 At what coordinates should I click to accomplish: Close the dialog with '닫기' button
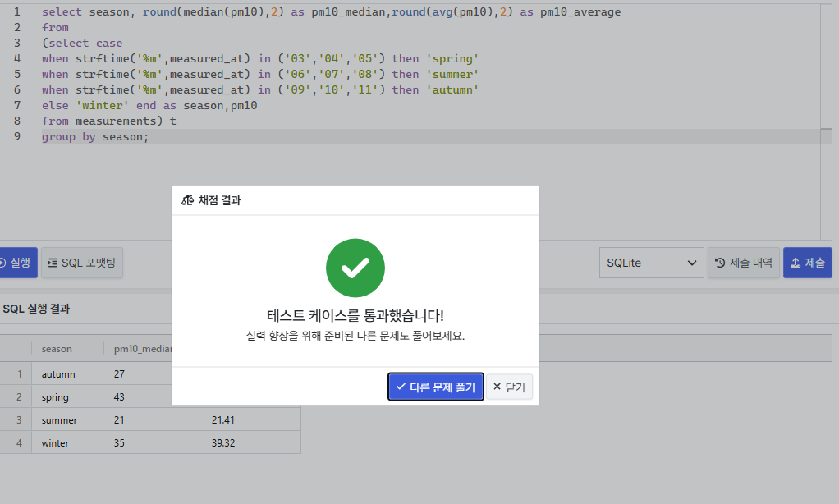click(x=509, y=387)
